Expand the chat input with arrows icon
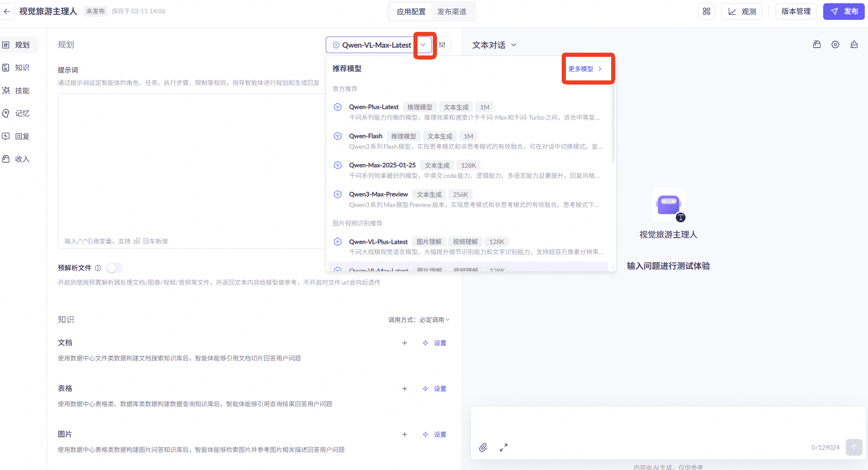 coord(504,447)
